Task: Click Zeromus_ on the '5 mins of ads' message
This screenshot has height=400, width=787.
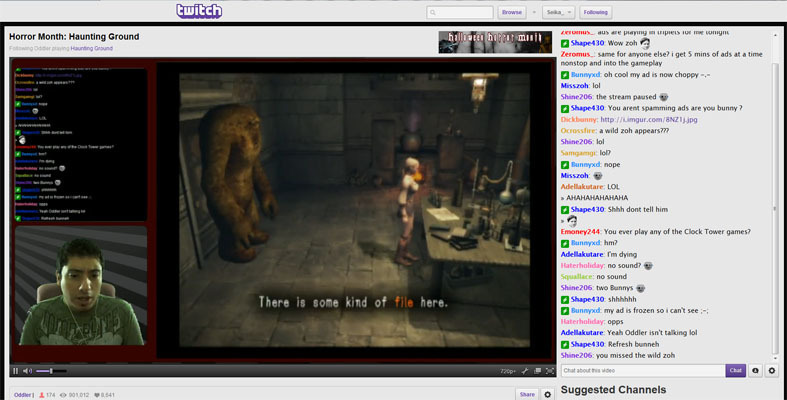Action: point(578,54)
